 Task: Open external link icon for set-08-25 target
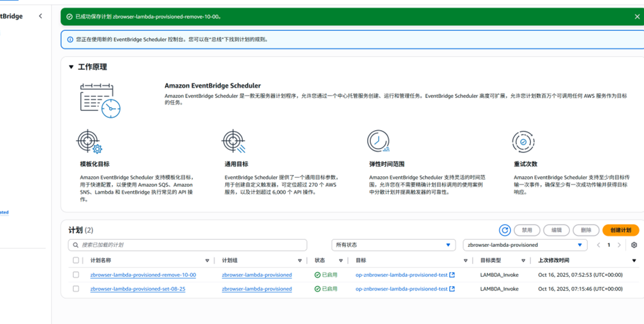pyautogui.click(x=452, y=289)
